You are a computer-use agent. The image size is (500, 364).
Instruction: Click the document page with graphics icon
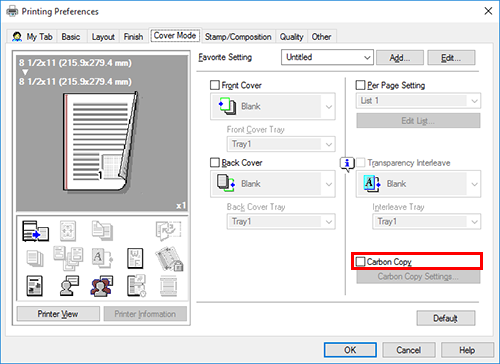click(x=34, y=286)
